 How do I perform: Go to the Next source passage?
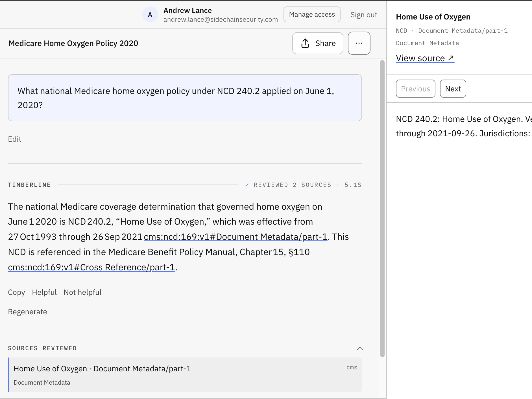(453, 89)
